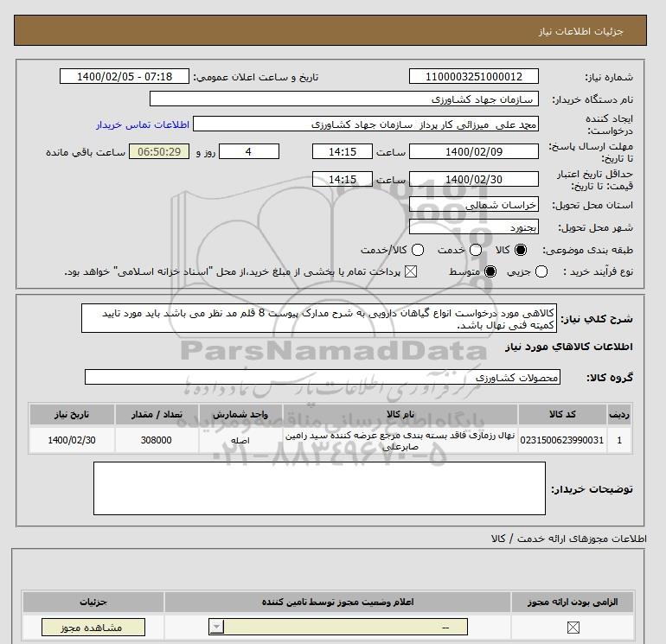Click the تاریخ نیاز column header

(72, 414)
